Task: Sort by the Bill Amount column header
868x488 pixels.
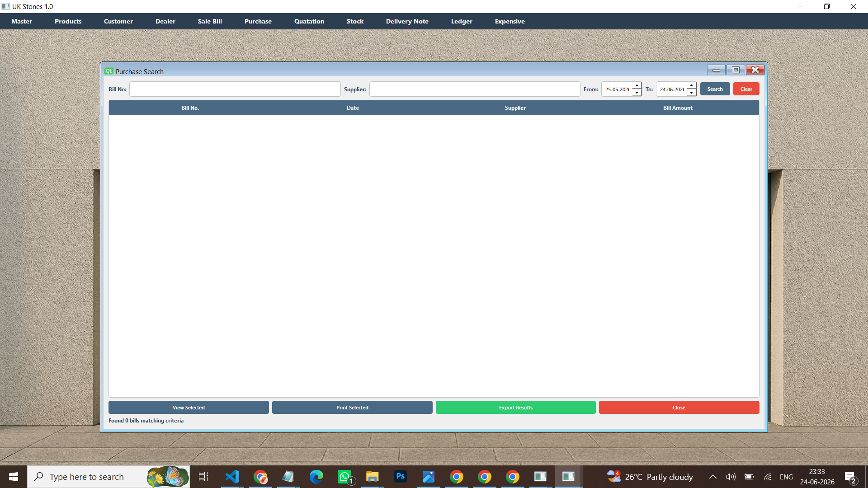Action: pos(678,108)
